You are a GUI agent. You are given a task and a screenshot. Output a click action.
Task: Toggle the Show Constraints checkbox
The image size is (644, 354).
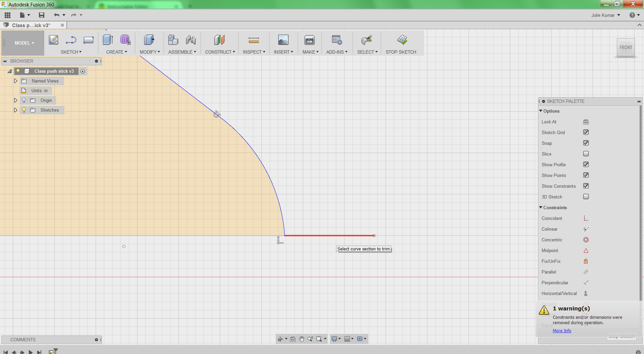(586, 186)
